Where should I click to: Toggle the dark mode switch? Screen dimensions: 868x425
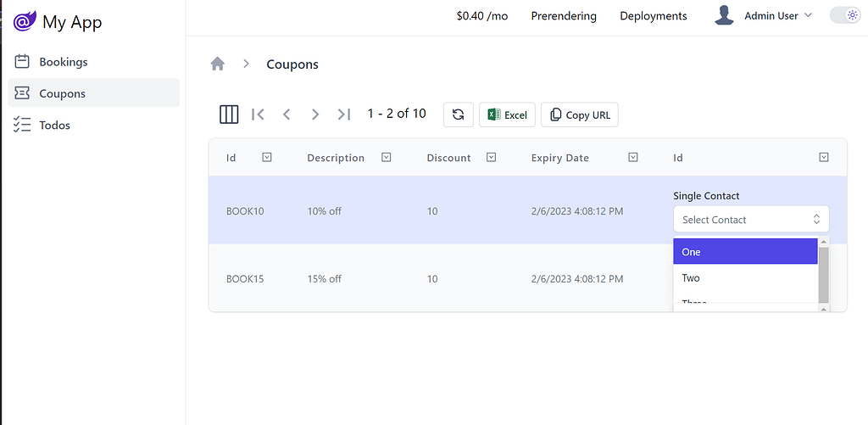point(844,15)
